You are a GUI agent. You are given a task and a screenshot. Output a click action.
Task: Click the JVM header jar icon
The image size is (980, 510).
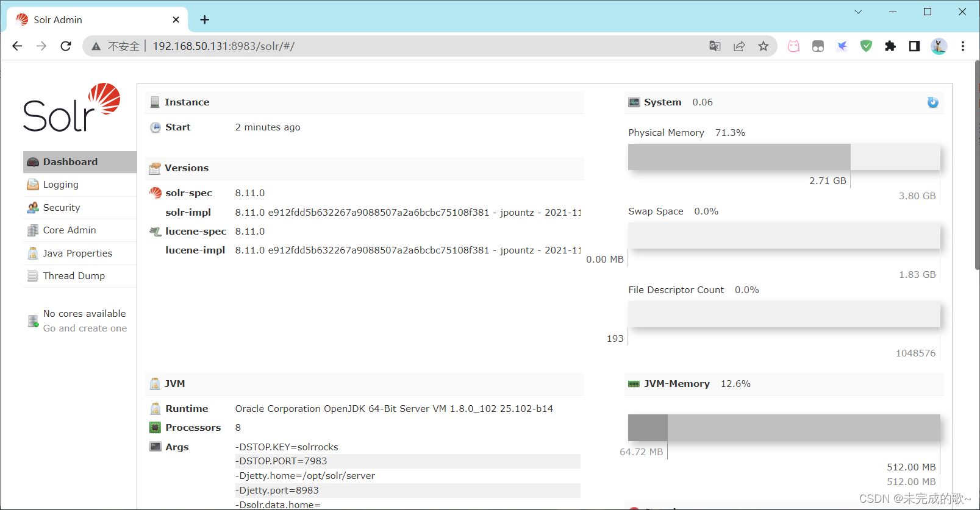point(155,384)
